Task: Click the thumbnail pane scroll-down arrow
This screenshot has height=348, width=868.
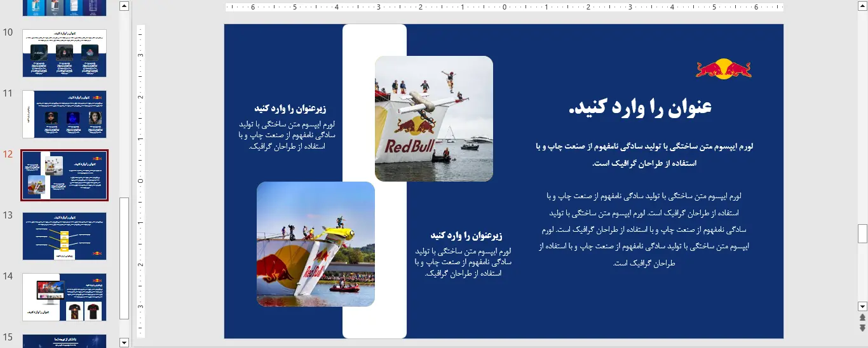Action: tap(124, 342)
